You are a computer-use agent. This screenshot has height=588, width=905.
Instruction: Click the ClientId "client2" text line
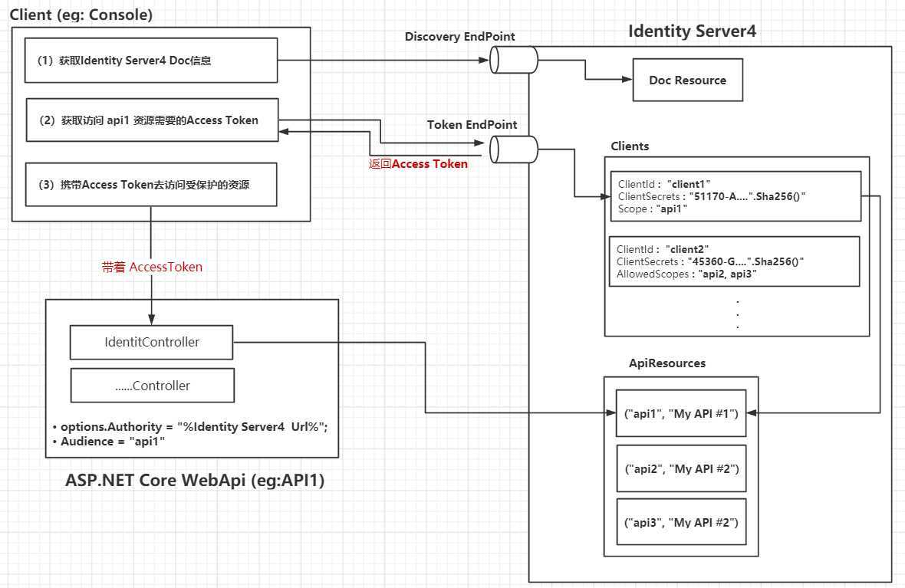tap(663, 249)
